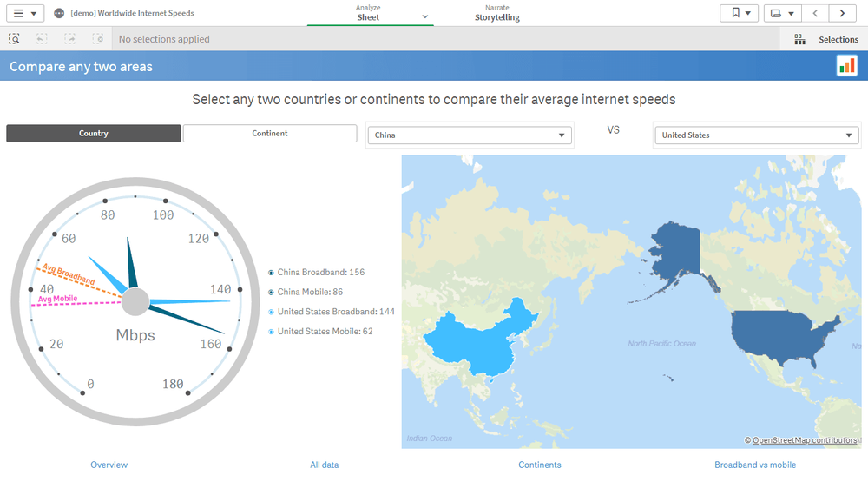
Task: Switch comparison mode to Country
Action: tap(94, 134)
